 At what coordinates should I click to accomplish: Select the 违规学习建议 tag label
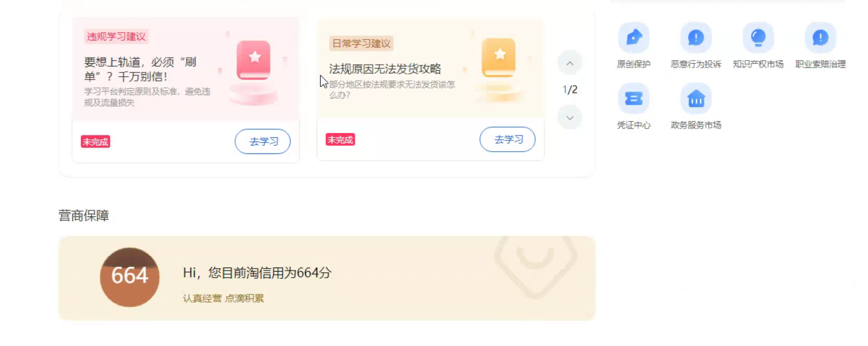(116, 37)
